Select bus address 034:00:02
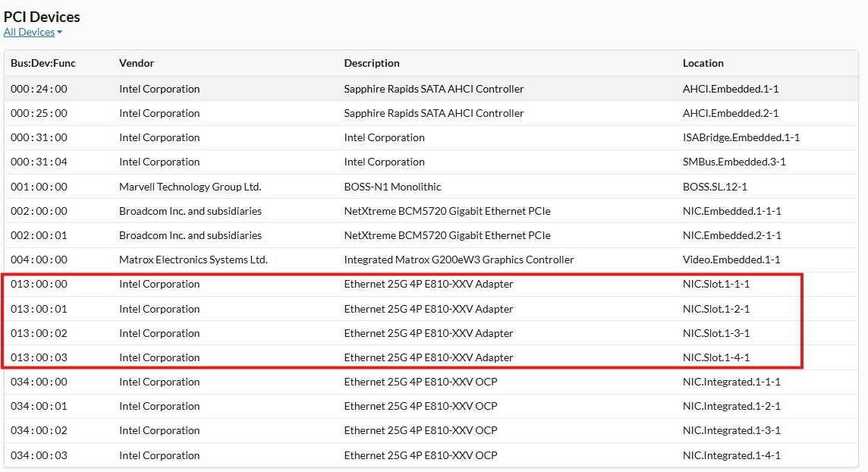The width and height of the screenshot is (868, 472). 39,431
